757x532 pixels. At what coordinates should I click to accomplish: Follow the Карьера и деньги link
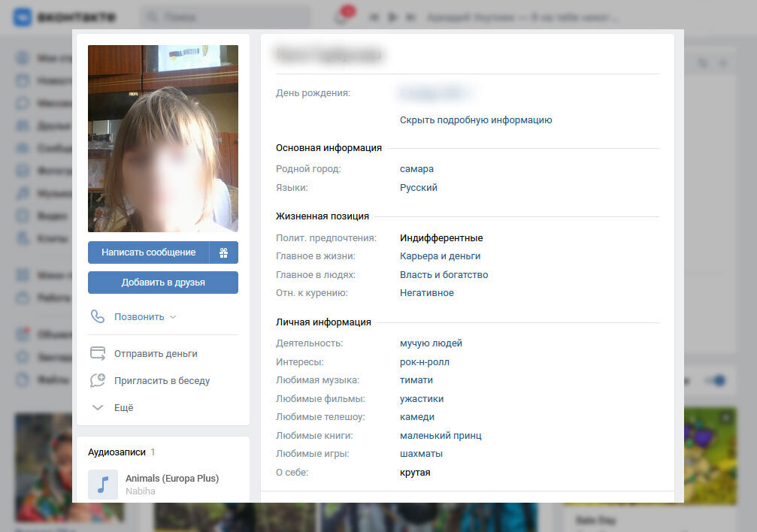pyautogui.click(x=440, y=256)
